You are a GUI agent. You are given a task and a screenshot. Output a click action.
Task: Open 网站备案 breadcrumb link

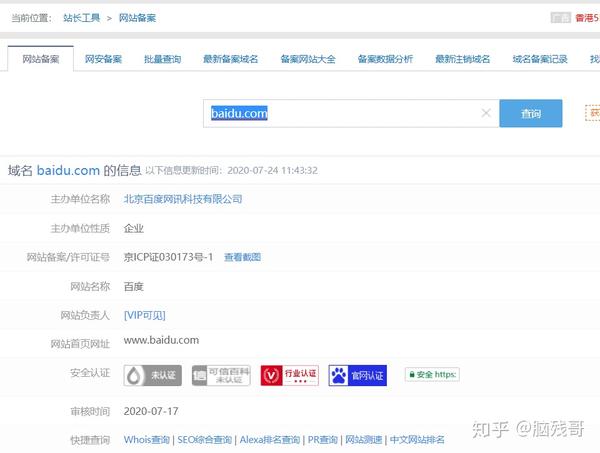tap(137, 18)
